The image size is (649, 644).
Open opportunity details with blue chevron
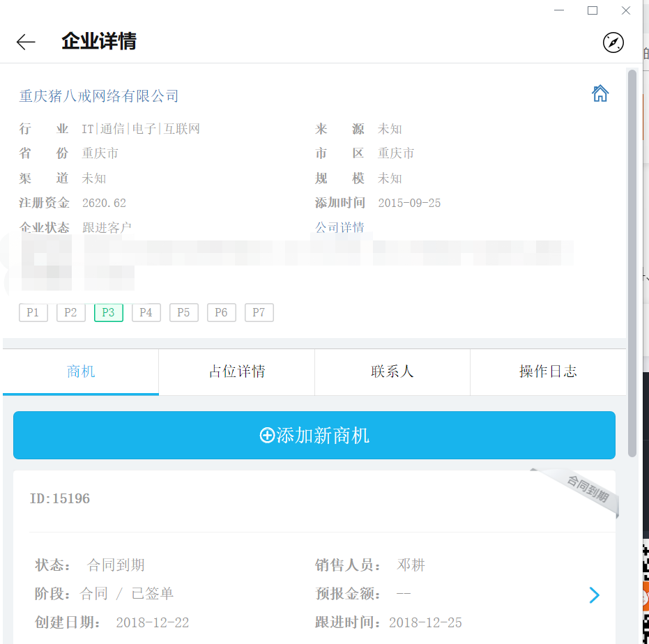coord(595,595)
